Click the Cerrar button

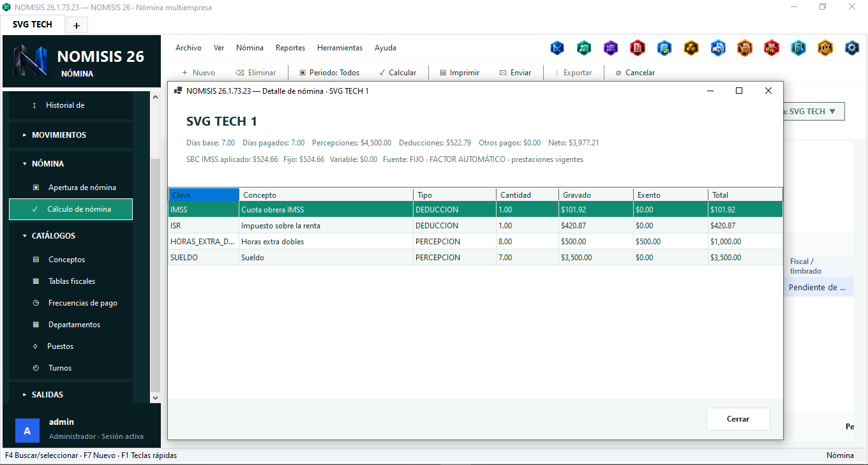738,419
